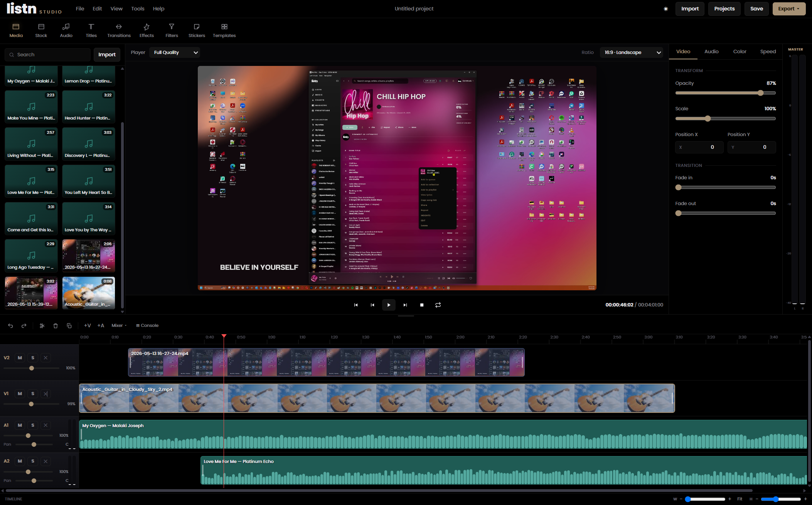The width and height of the screenshot is (812, 505).
Task: Open the Stock library
Action: 41,30
